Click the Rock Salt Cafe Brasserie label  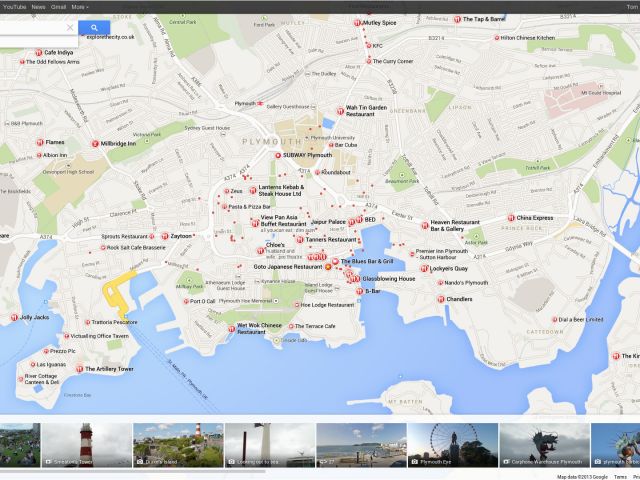(136, 247)
